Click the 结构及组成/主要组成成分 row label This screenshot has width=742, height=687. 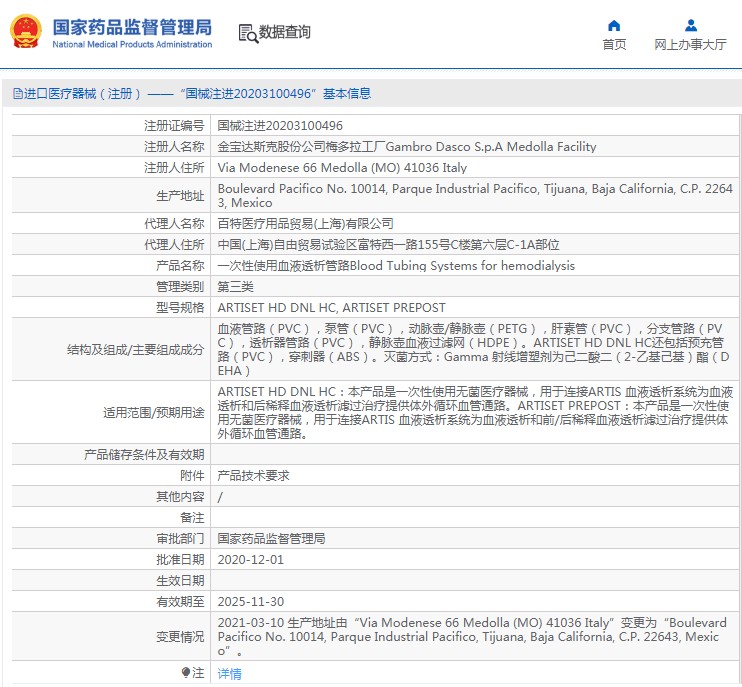click(135, 350)
